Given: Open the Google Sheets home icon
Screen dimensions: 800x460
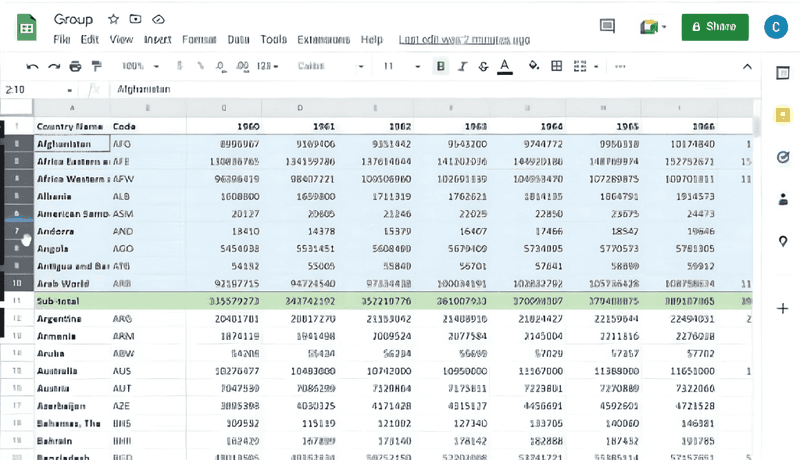Looking at the screenshot, I should (27, 28).
